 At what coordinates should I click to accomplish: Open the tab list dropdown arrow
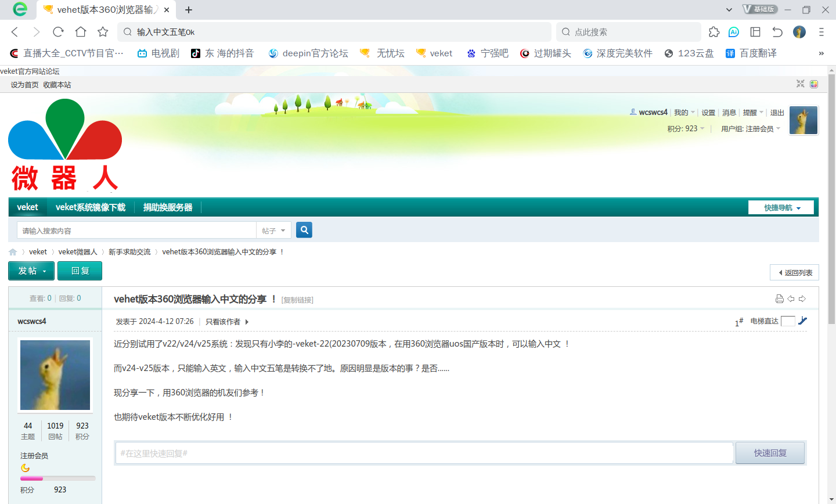pyautogui.click(x=729, y=9)
